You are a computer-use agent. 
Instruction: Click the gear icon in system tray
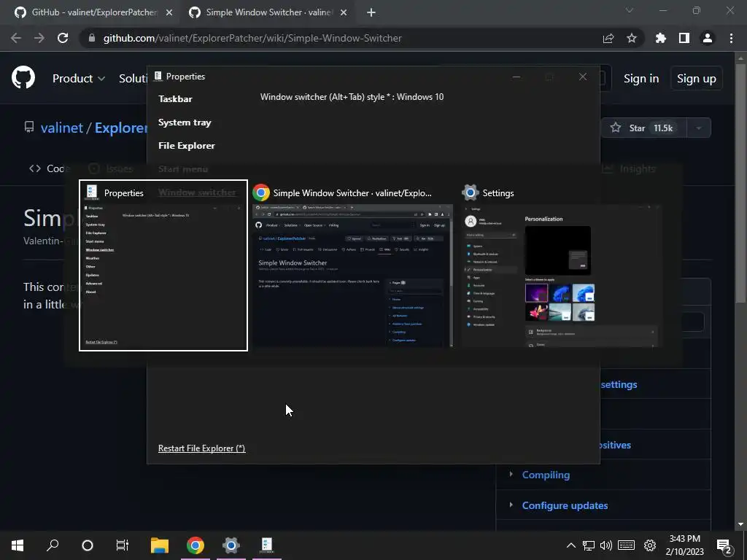click(650, 545)
